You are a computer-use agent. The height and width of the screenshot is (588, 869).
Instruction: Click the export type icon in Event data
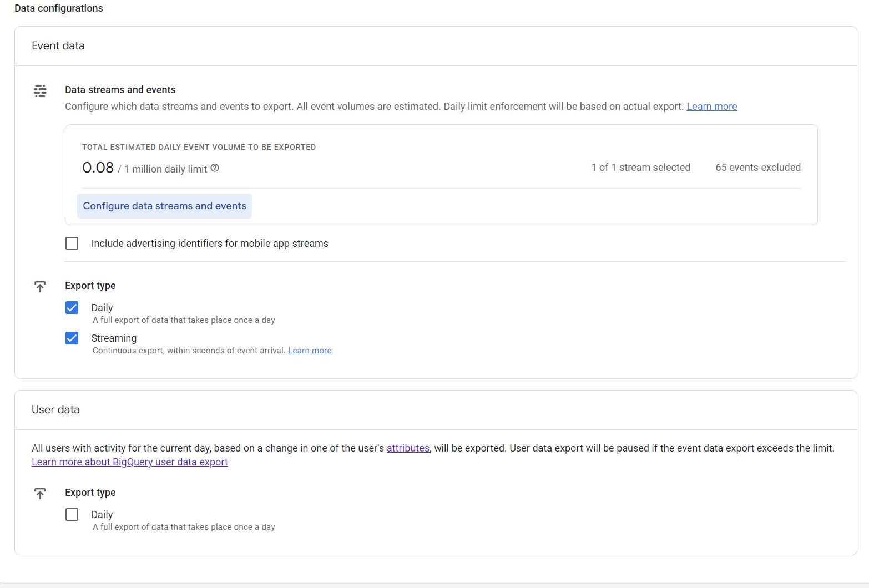(39, 285)
